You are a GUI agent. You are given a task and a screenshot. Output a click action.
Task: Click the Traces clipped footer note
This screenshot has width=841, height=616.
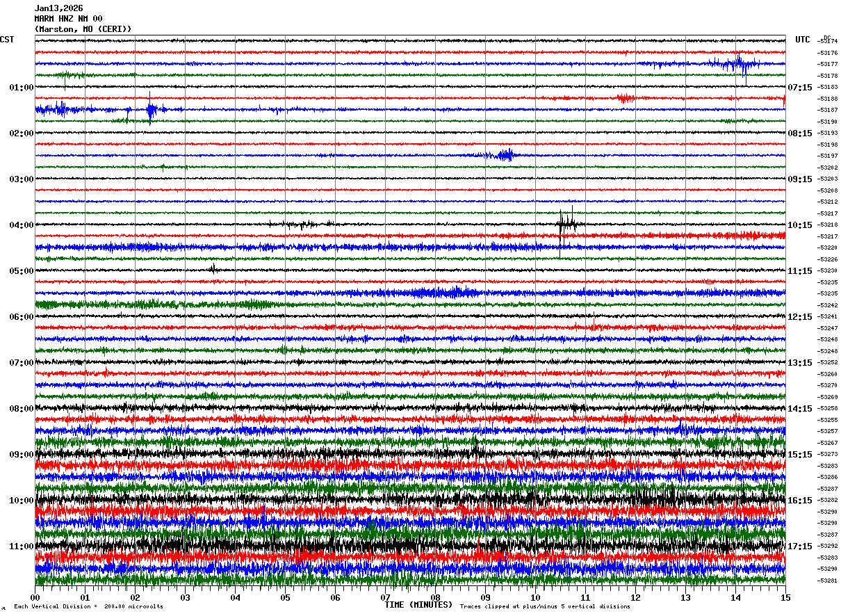click(x=545, y=606)
